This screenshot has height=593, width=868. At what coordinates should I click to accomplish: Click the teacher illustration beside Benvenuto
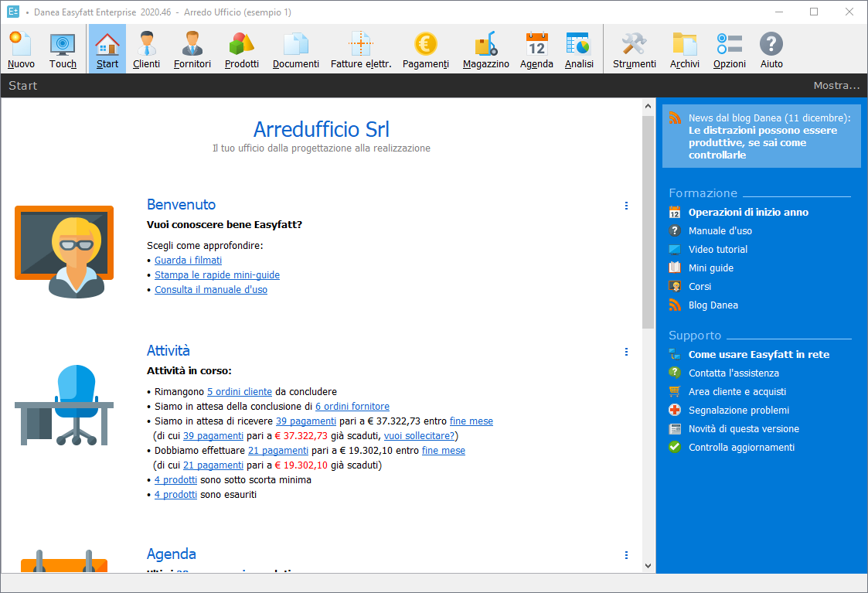[64, 251]
